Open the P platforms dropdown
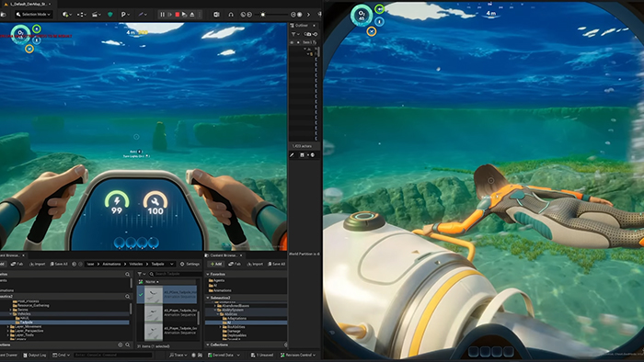644x362 pixels. [124, 15]
